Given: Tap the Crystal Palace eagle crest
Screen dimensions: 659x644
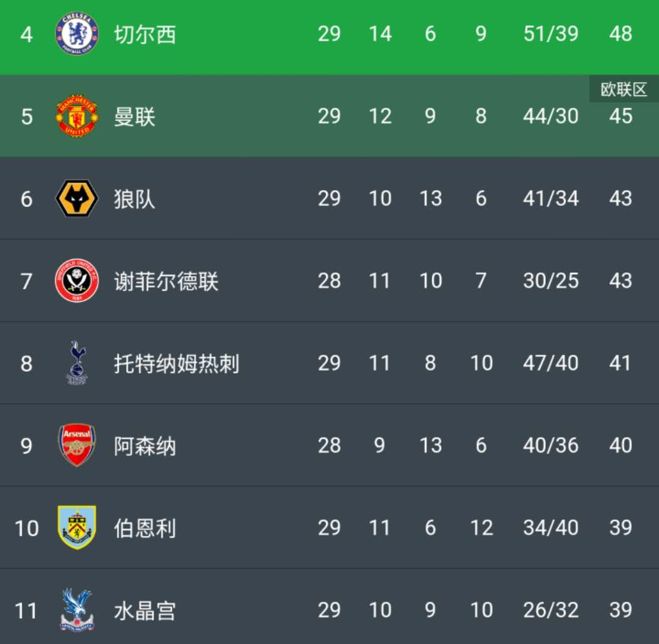Looking at the screenshot, I should point(77,610).
